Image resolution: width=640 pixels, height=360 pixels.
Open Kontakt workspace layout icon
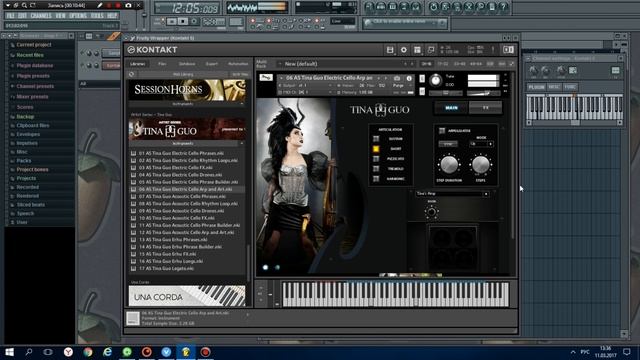click(x=417, y=50)
